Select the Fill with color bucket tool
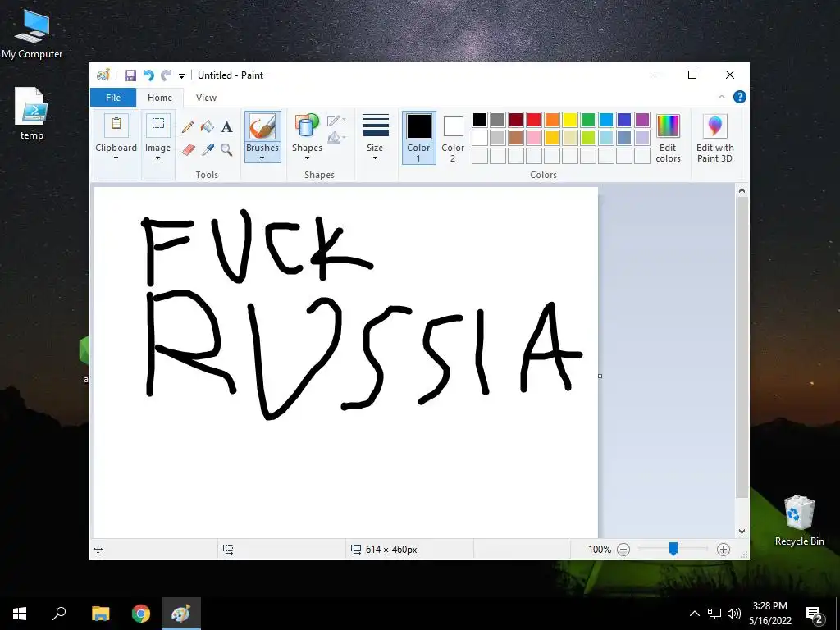The width and height of the screenshot is (840, 630). click(x=208, y=127)
